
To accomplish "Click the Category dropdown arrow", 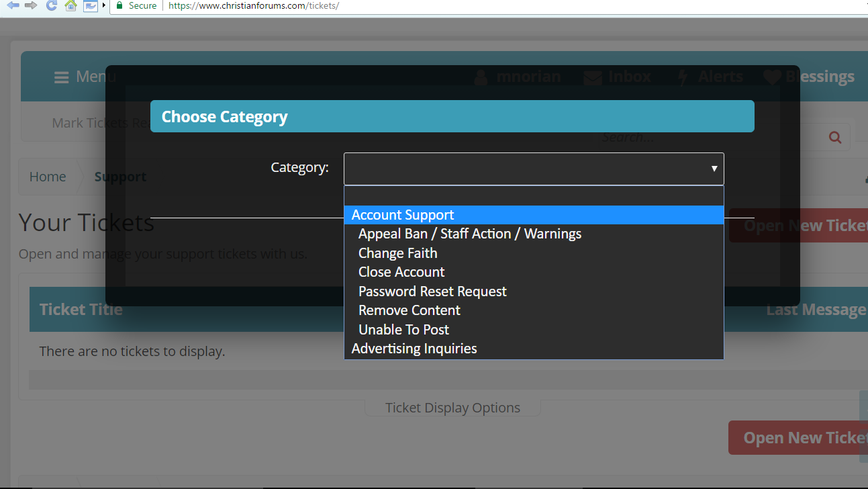I will pyautogui.click(x=714, y=169).
